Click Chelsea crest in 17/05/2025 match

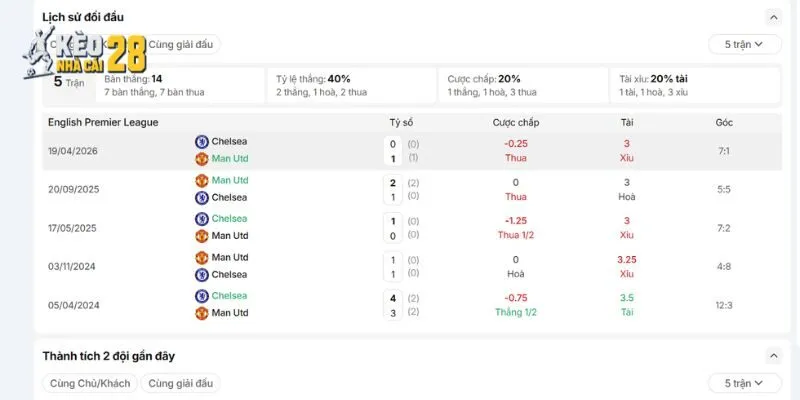(x=202, y=219)
